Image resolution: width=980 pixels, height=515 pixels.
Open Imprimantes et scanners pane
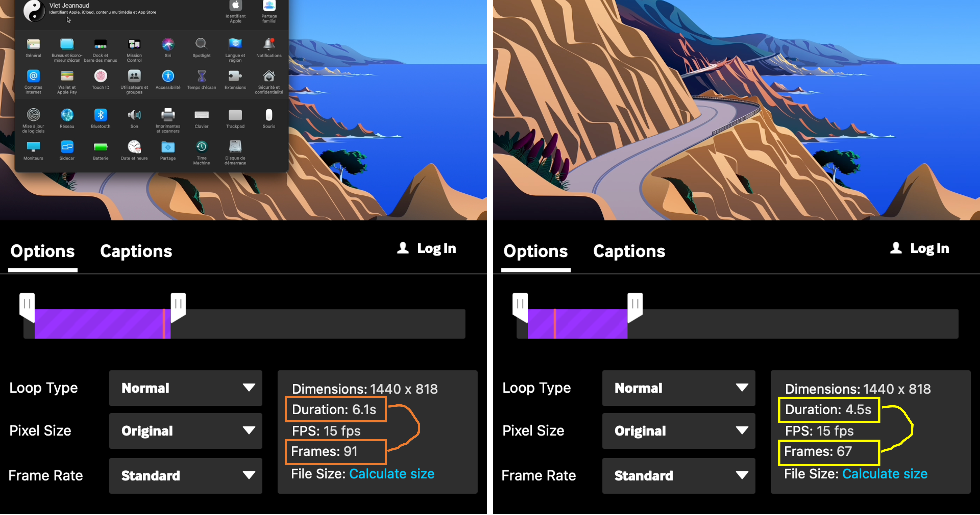pyautogui.click(x=168, y=115)
